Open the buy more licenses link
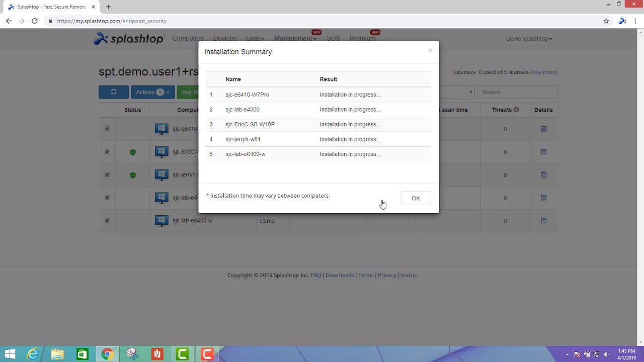 [543, 72]
